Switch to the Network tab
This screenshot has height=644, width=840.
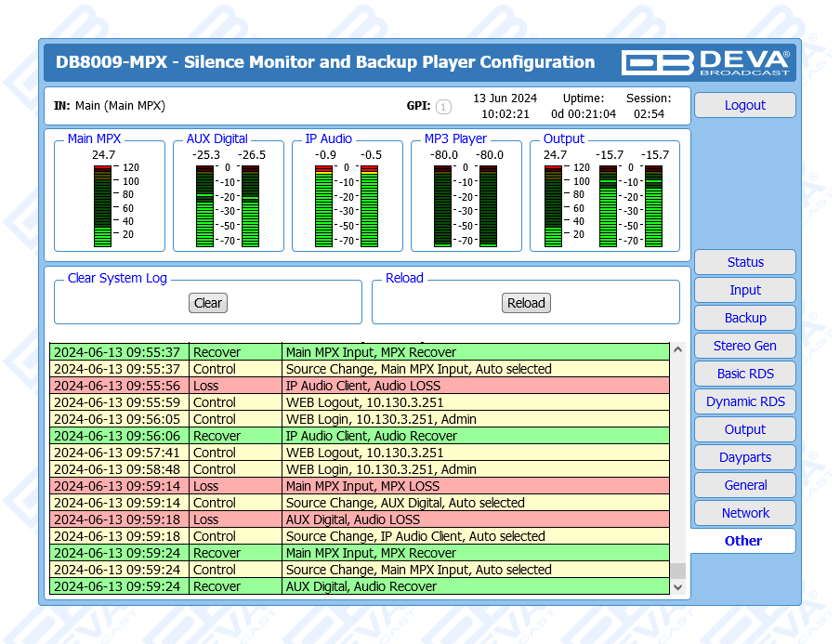(744, 513)
